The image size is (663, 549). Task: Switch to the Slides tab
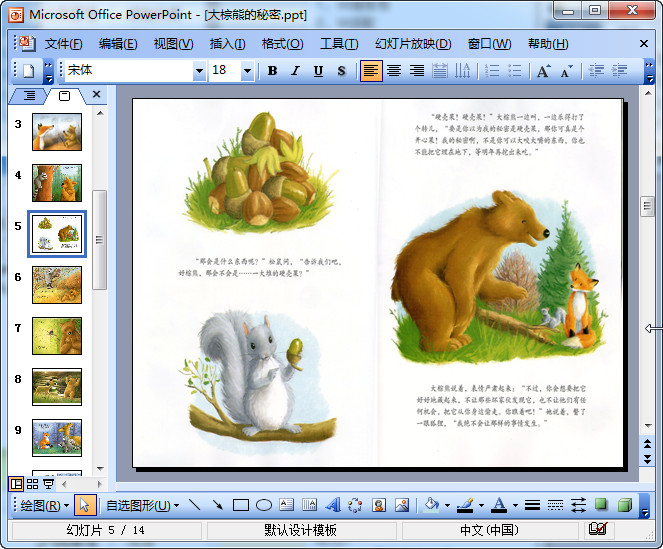pyautogui.click(x=64, y=96)
